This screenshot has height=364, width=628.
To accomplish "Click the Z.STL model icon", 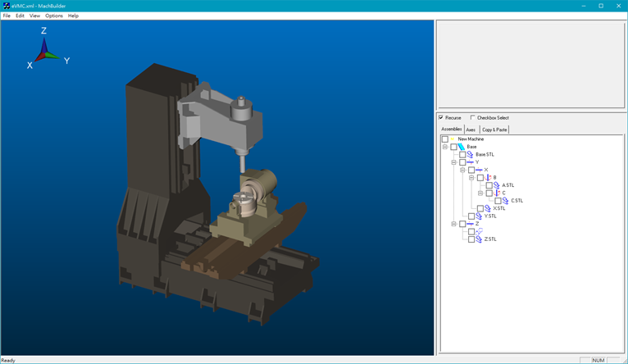I will (x=479, y=239).
